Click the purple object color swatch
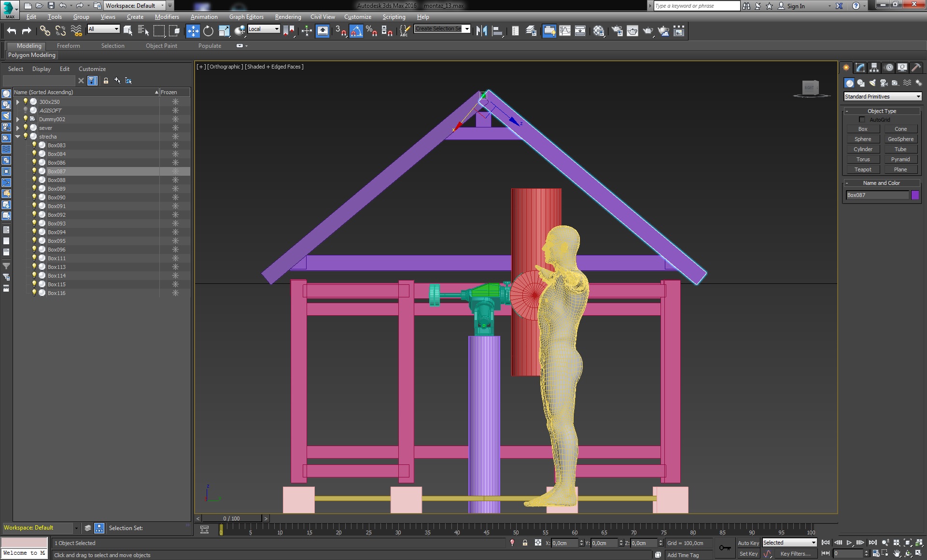 coord(915,195)
